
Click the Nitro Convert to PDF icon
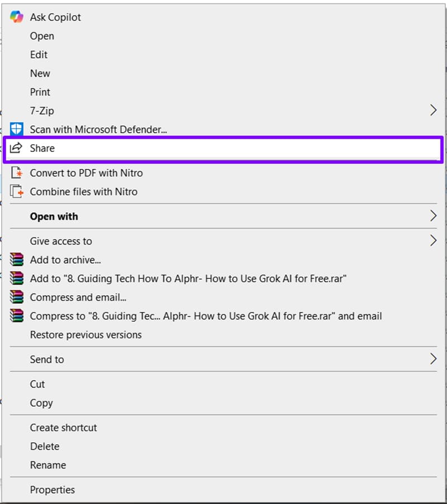click(17, 173)
